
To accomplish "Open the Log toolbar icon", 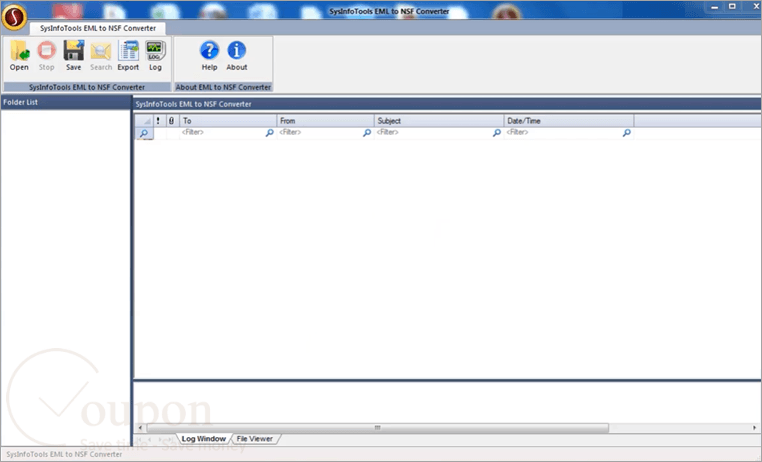I will [156, 56].
